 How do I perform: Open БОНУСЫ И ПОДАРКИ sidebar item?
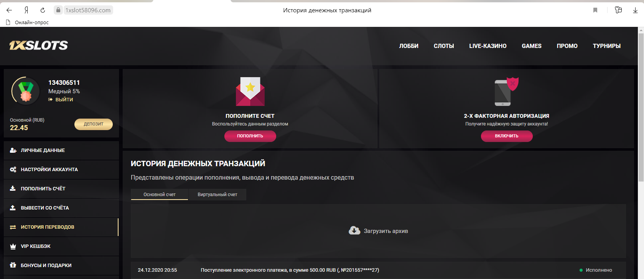(x=61, y=266)
